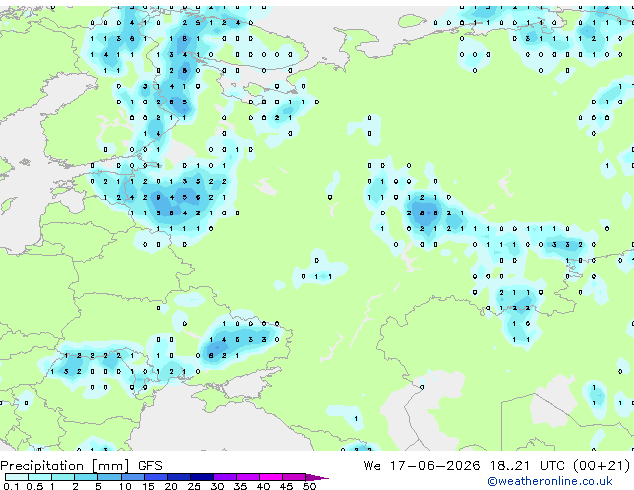Click the 20–25 mm legend swatch
Screen dimensions: 634x490
tap(179, 477)
